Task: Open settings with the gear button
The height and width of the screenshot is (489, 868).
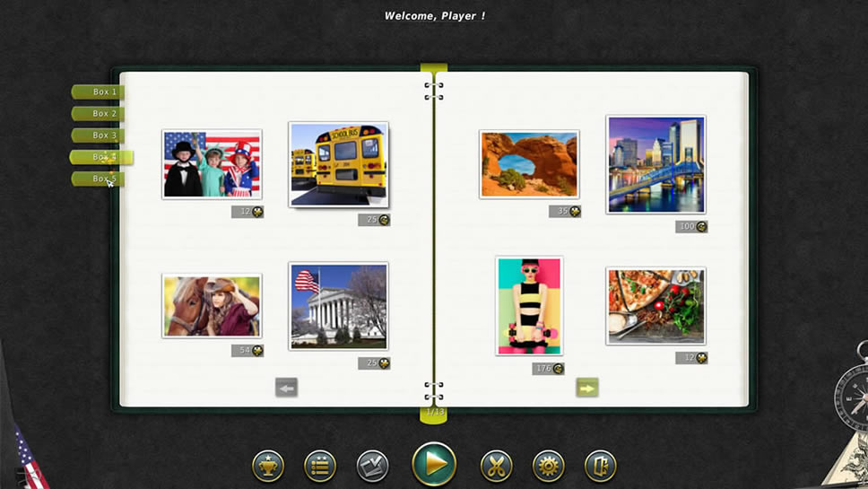Action: (548, 466)
